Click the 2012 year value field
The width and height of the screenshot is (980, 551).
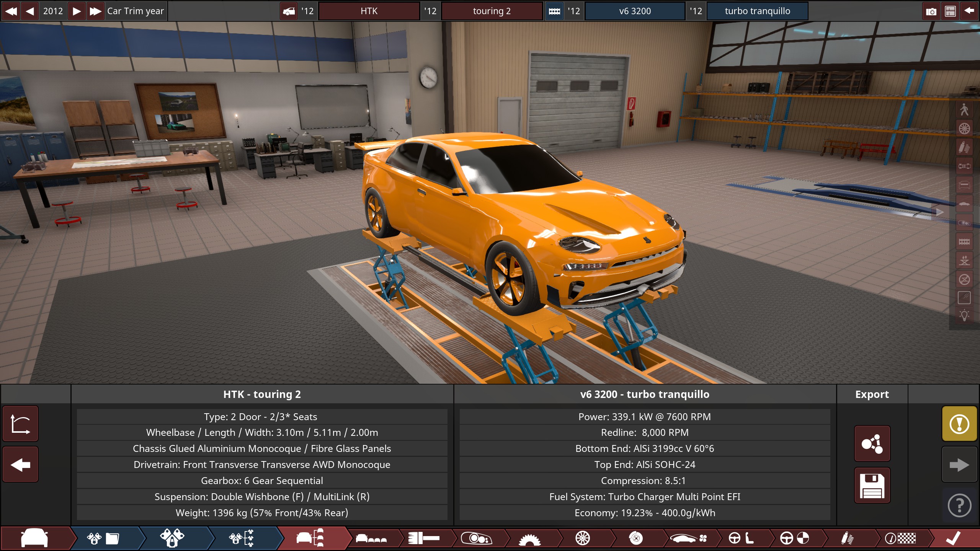(x=53, y=11)
